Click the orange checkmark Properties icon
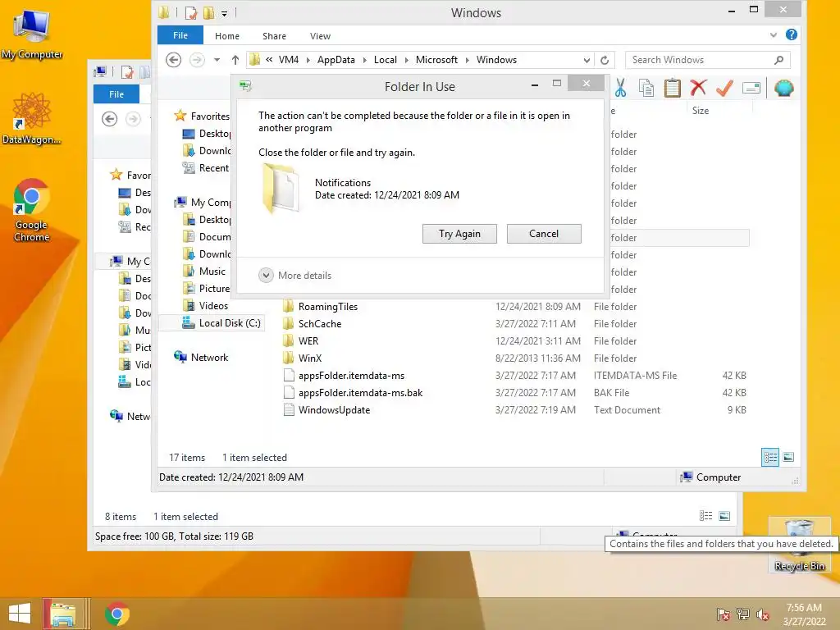This screenshot has width=840, height=630. (x=724, y=88)
